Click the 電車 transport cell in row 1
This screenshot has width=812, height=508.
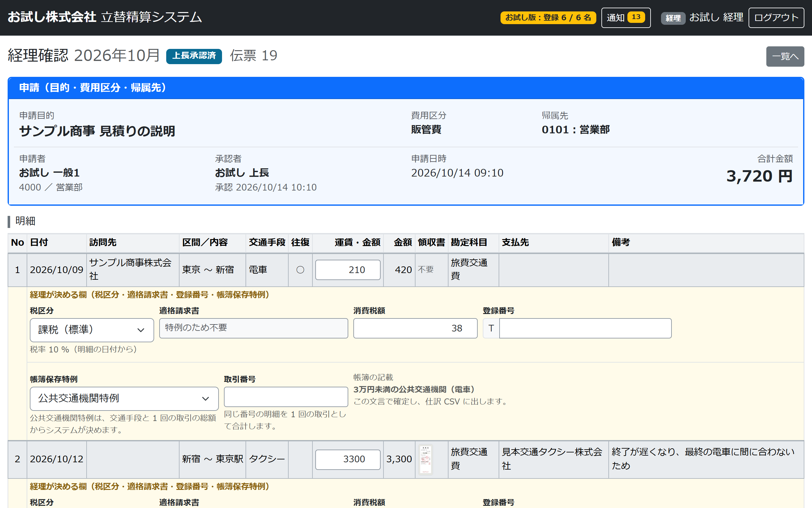coord(258,270)
